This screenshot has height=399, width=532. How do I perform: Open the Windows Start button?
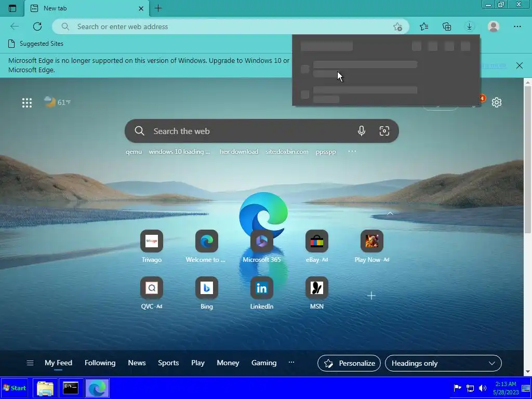[x=14, y=388]
